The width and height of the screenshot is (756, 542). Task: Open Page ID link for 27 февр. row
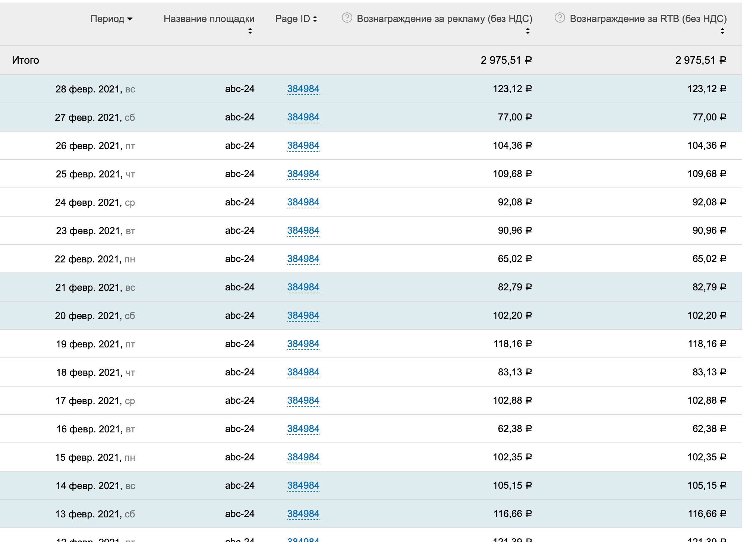coord(303,117)
